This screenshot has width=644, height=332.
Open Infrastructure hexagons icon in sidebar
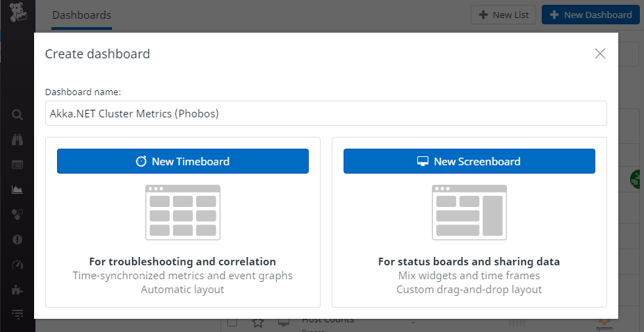[17, 214]
